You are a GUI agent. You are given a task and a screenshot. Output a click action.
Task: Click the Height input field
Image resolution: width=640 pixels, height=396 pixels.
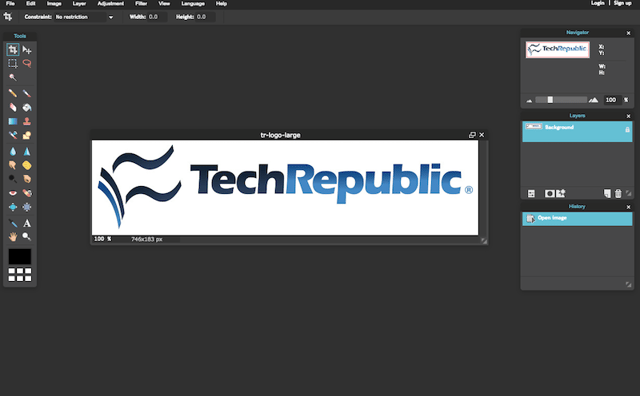pos(206,17)
